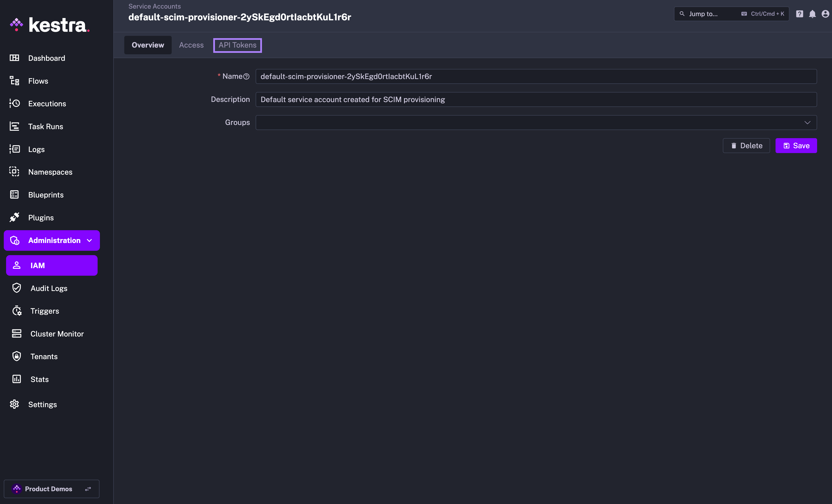Screen dimensions: 832x504
Task: Collapse the Administration menu chevron
Action: pyautogui.click(x=89, y=240)
